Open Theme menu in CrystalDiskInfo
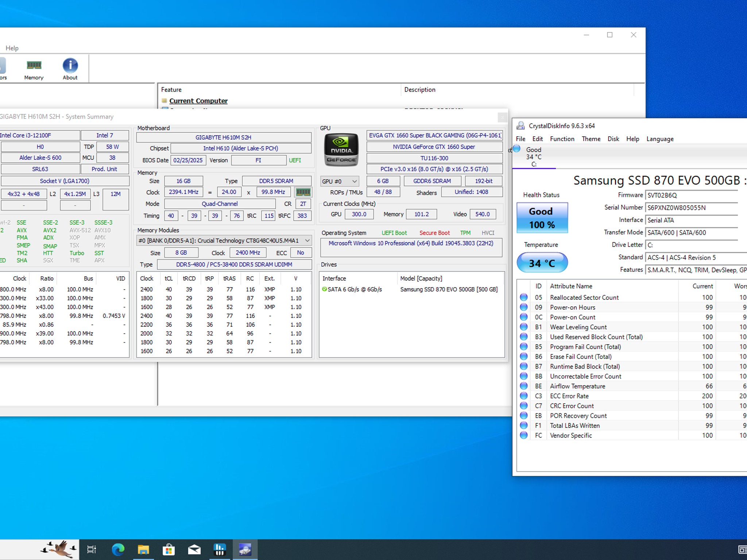Image resolution: width=747 pixels, height=560 pixels. pos(591,139)
